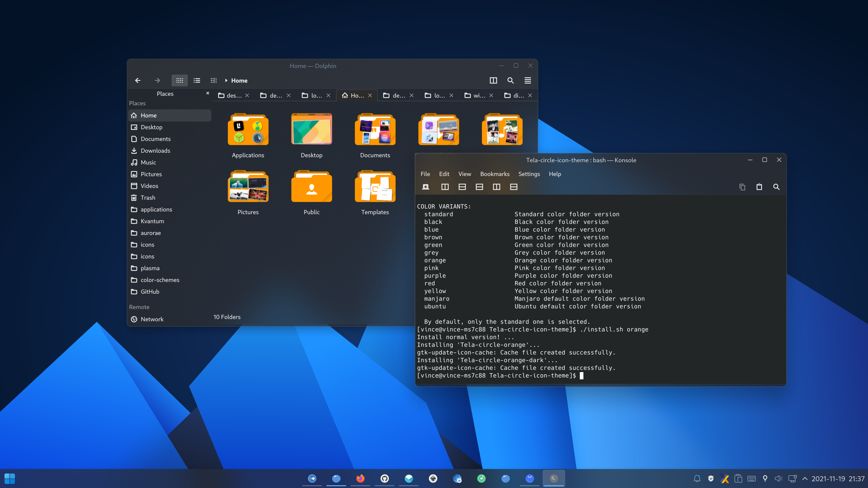Open split view in Dolphin toolbar
Image resolution: width=868 pixels, height=488 pixels.
coord(493,80)
